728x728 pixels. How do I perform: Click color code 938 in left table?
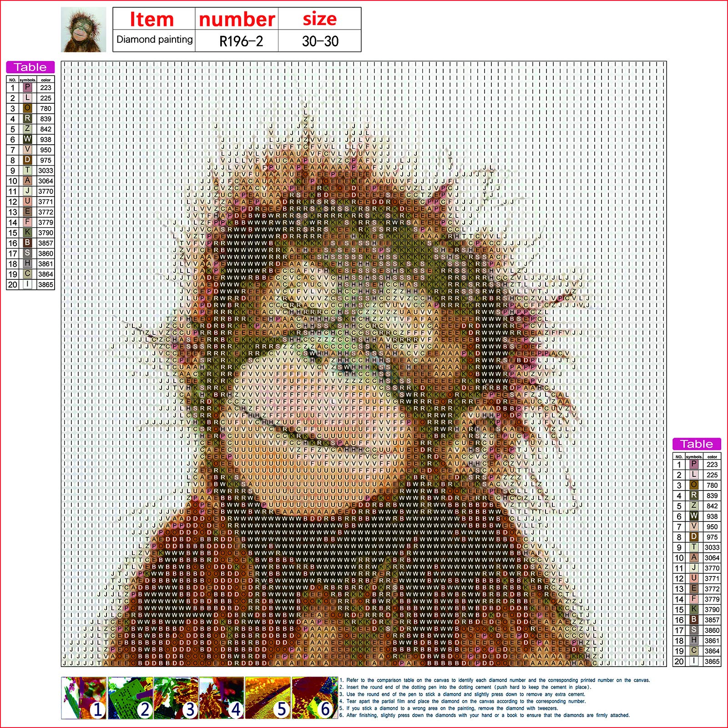coord(45,140)
